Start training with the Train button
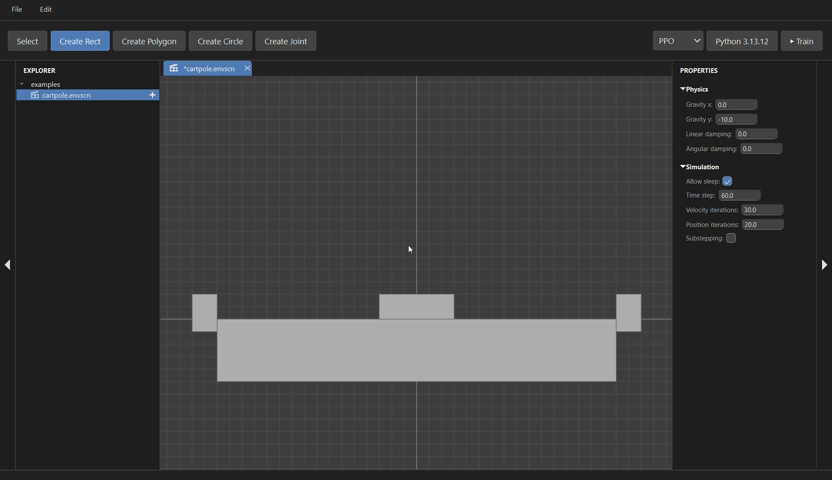 [801, 41]
